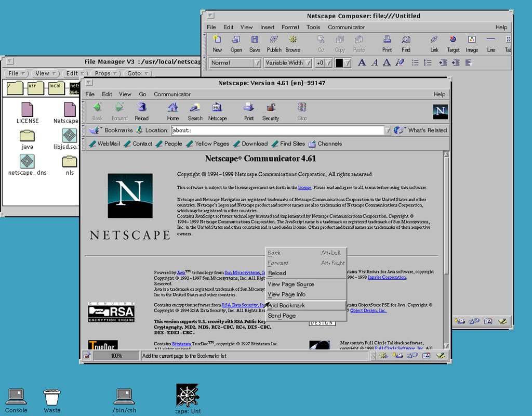Click the What's Related button
Image resolution: width=532 pixels, height=416 pixels.
[421, 130]
